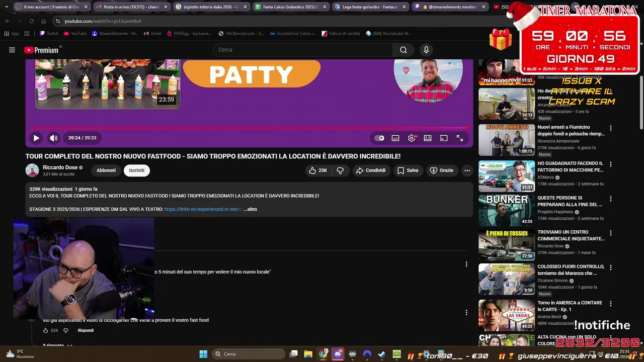Open the StreamElements bookmark
Image resolution: width=644 pixels, height=362 pixels.
(x=115, y=34)
